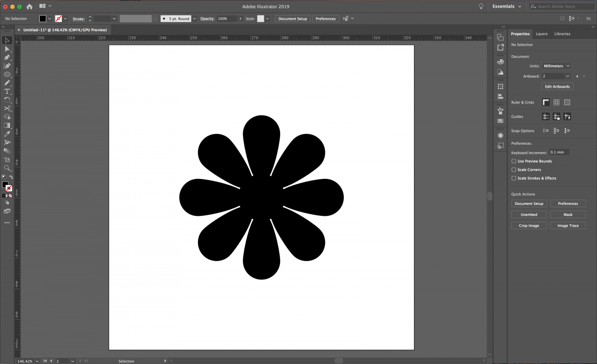Swap fill and stroke colors

coord(11,177)
